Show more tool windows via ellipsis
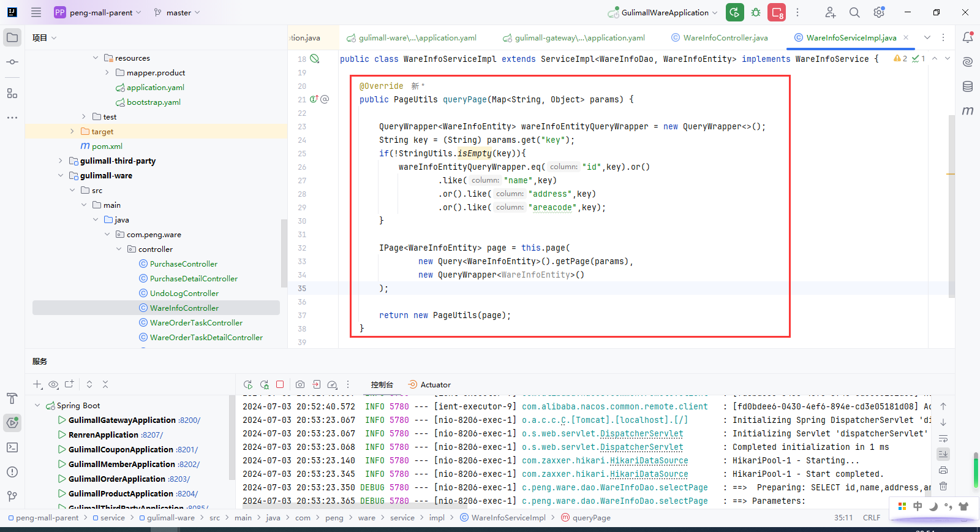The height and width of the screenshot is (532, 980). click(12, 117)
